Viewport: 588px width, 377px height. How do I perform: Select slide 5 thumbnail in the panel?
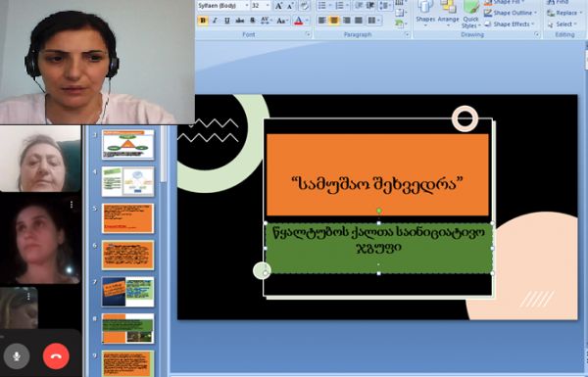tap(127, 218)
